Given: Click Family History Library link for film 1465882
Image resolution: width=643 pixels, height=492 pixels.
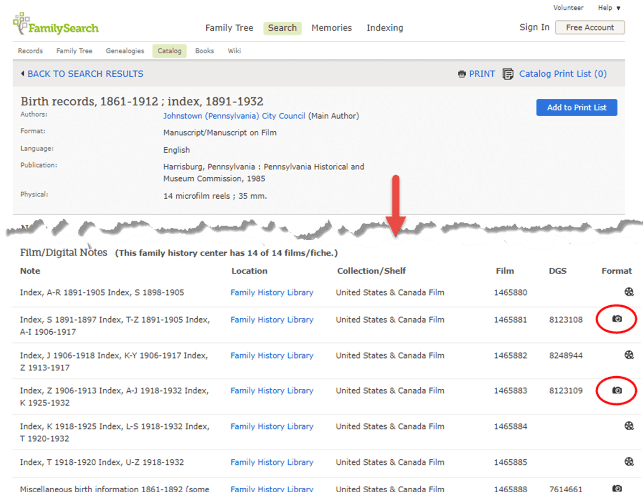Looking at the screenshot, I should 271,355.
